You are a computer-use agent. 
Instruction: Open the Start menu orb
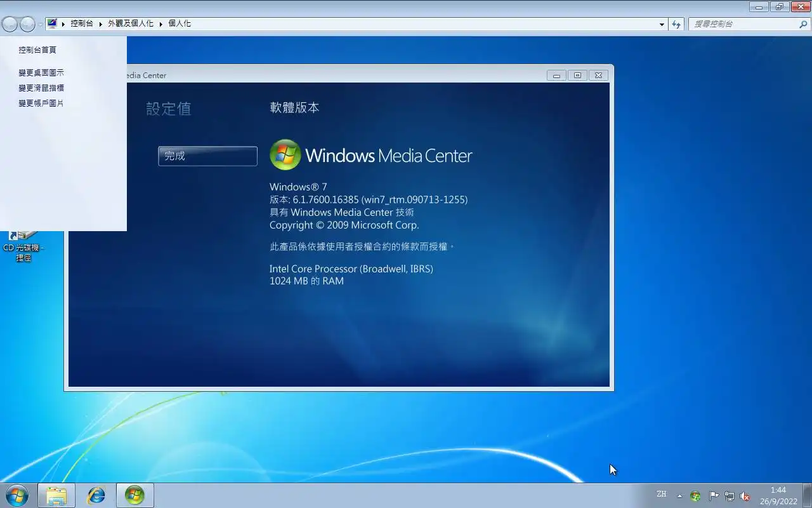17,495
